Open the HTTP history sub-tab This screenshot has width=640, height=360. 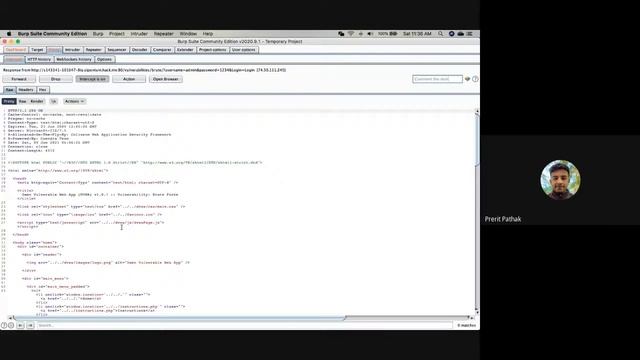[39, 60]
